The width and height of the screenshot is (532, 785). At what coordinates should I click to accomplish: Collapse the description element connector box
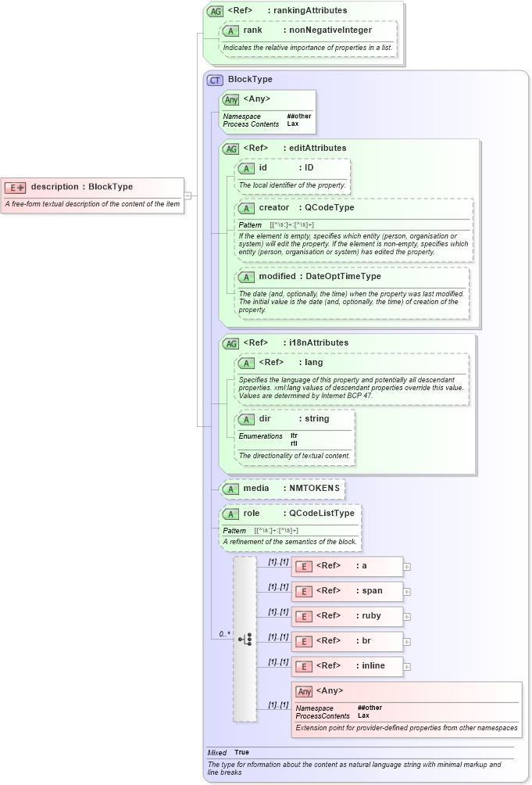pos(187,195)
